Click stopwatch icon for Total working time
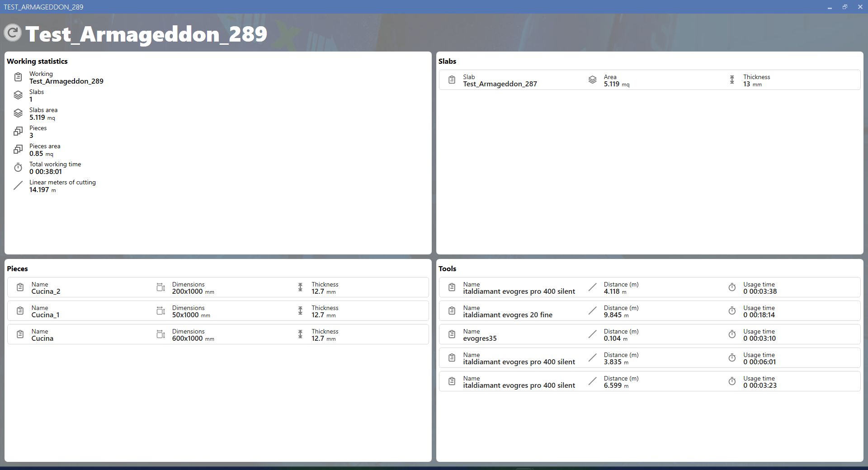 tap(18, 167)
